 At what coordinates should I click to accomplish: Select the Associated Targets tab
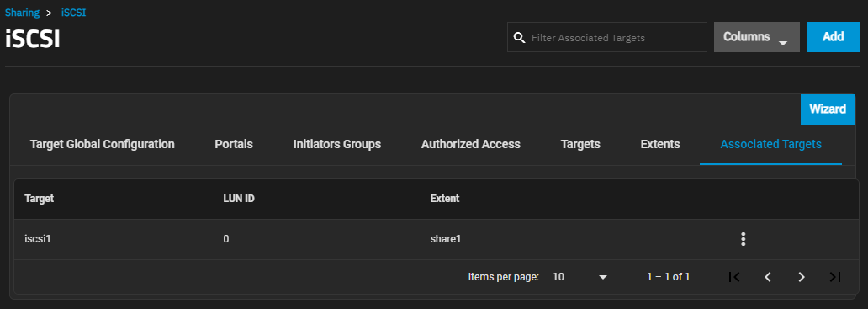coord(770,144)
